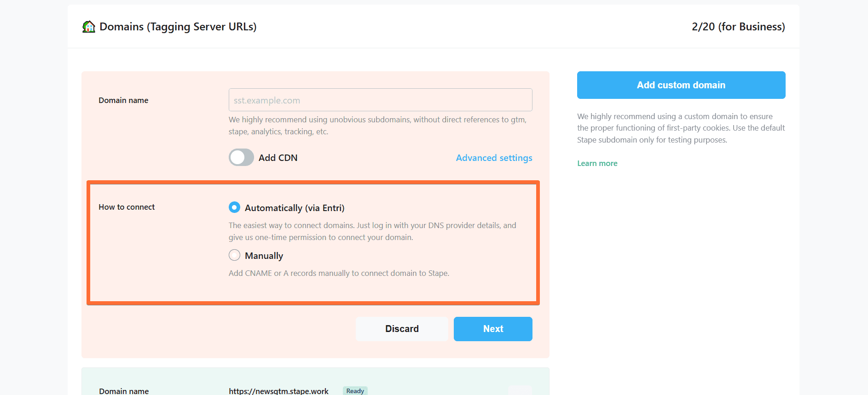Viewport: 868px width, 395px height.
Task: Click the Next button
Action: coord(493,329)
